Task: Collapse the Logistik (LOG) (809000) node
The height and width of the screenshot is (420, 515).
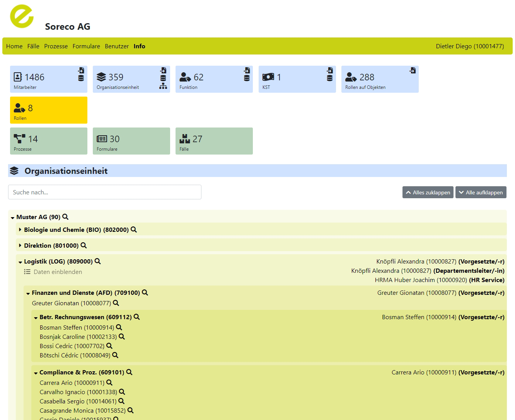Action: (20, 262)
